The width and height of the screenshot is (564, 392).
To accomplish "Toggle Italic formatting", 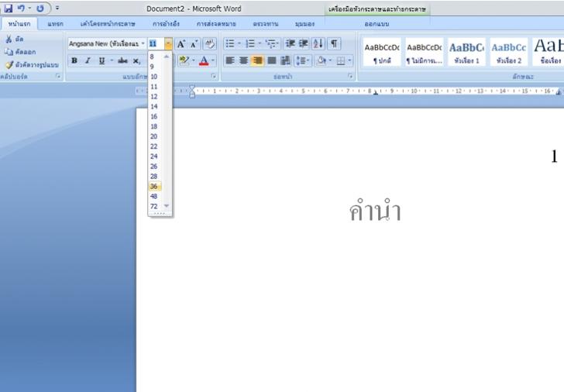I will (x=88, y=60).
